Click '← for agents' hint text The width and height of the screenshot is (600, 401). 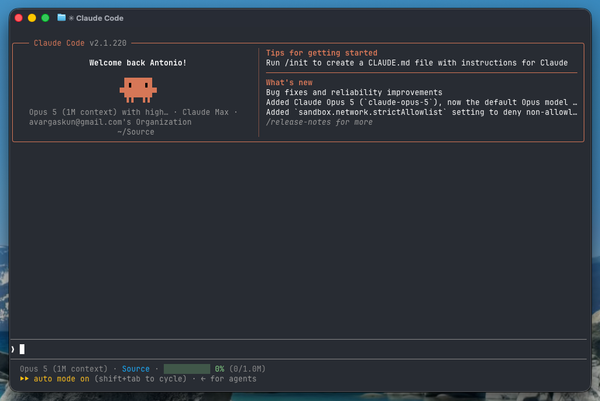[x=228, y=379]
